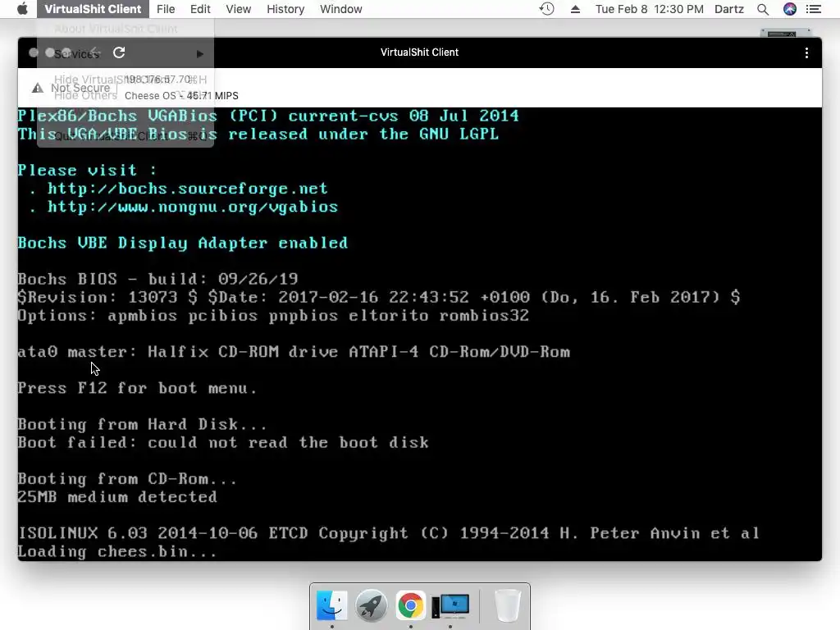Reload the VirtualShit Client page
The image size is (840, 630).
pyautogui.click(x=119, y=52)
